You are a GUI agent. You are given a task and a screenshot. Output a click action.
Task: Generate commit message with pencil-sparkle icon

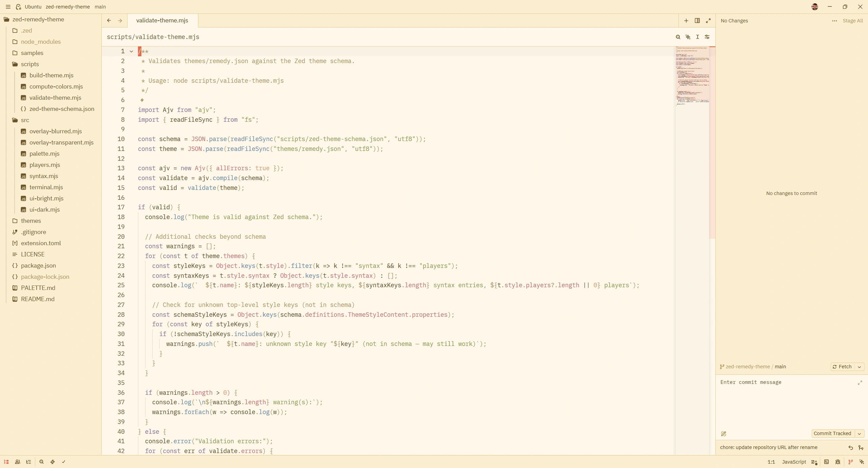(x=724, y=434)
